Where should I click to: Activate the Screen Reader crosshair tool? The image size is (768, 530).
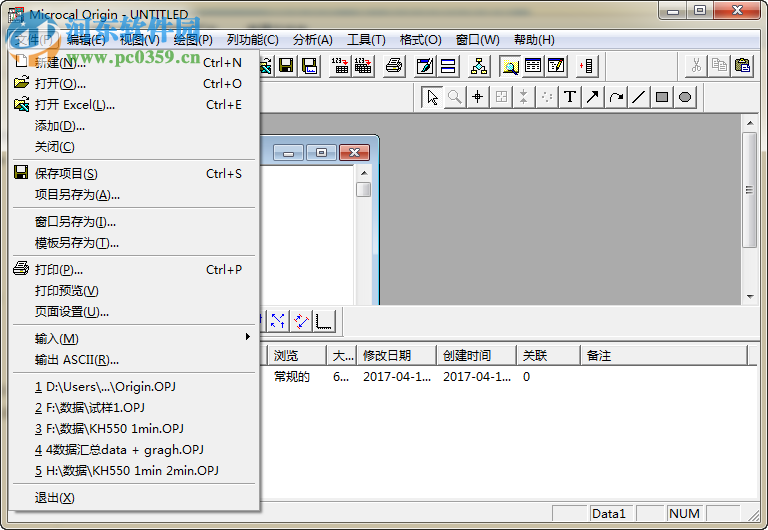tap(478, 97)
